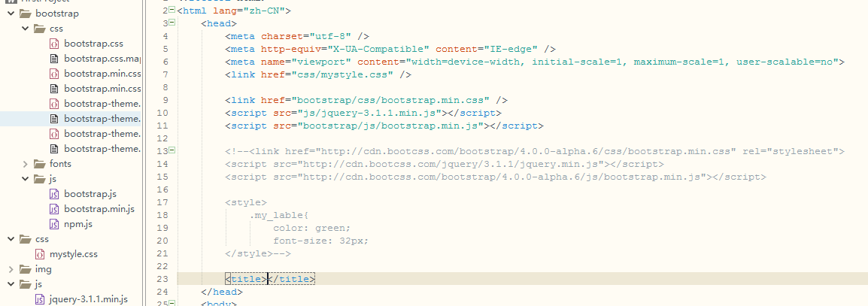Collapse the css folder holding mystyle.css
The width and height of the screenshot is (868, 306).
click(11, 239)
